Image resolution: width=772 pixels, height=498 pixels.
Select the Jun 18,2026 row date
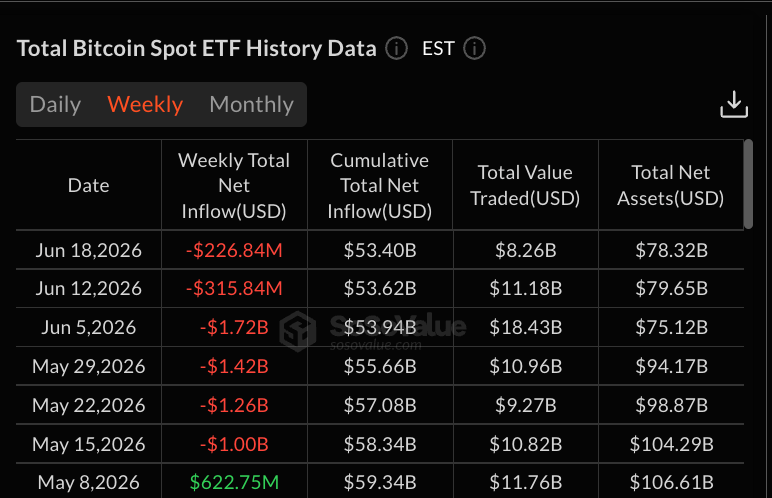(89, 250)
